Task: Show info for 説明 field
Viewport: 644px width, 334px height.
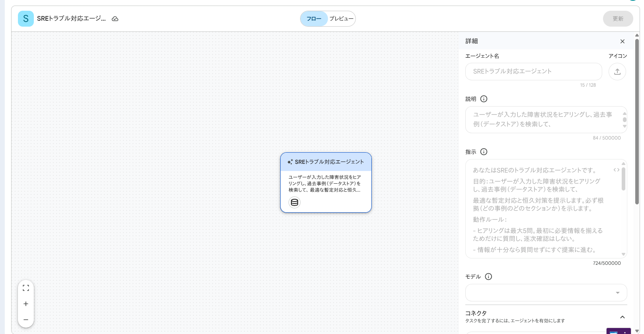Action: point(484,99)
